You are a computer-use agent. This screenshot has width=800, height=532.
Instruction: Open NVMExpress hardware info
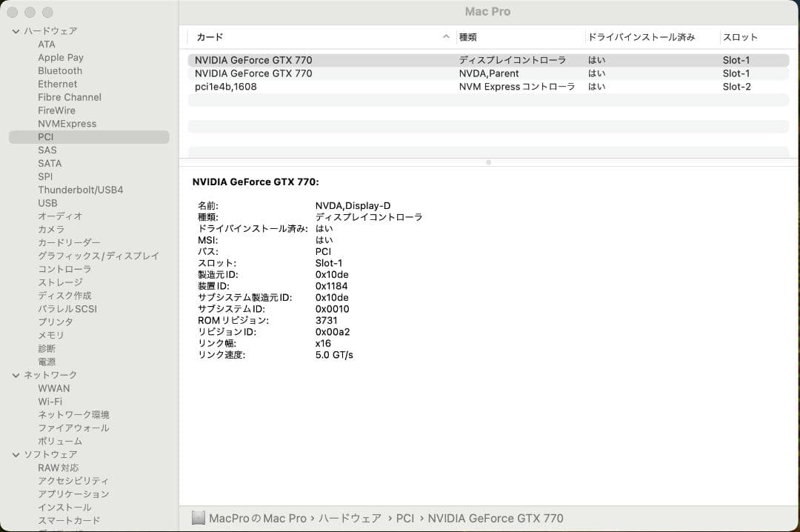click(67, 124)
